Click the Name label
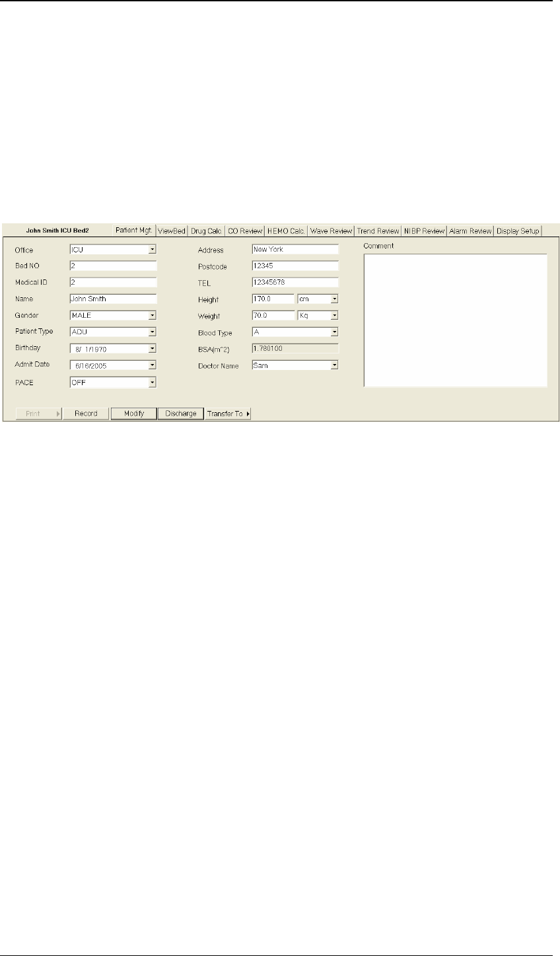Screen dimensions: 560x956 [24, 299]
